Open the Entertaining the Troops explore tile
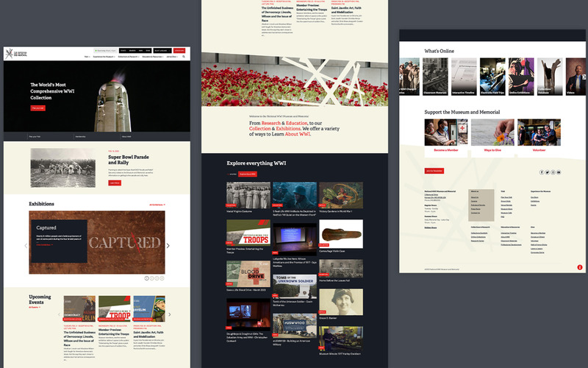588x368 pixels. (248, 232)
